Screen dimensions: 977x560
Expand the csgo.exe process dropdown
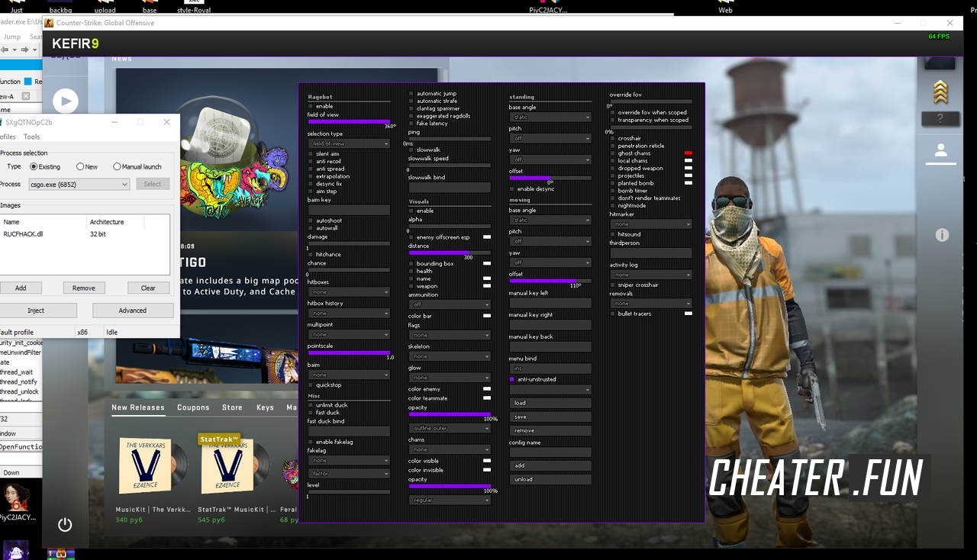pyautogui.click(x=79, y=184)
